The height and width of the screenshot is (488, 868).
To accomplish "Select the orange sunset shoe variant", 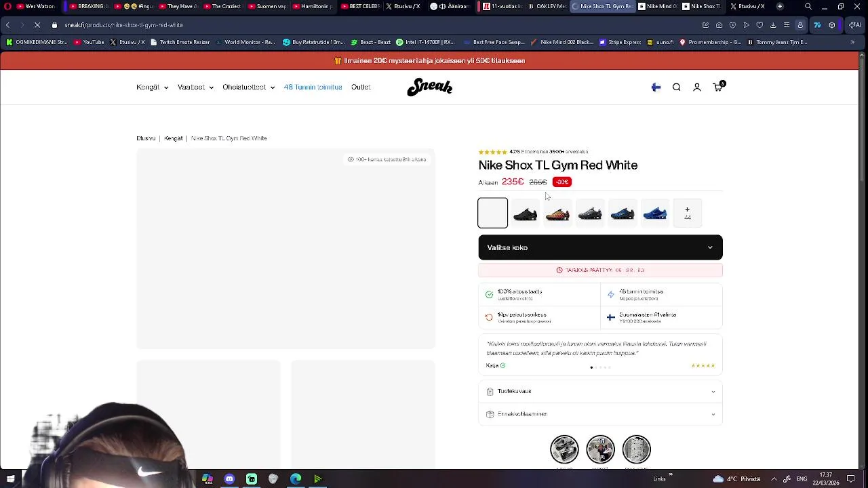I will pos(557,213).
